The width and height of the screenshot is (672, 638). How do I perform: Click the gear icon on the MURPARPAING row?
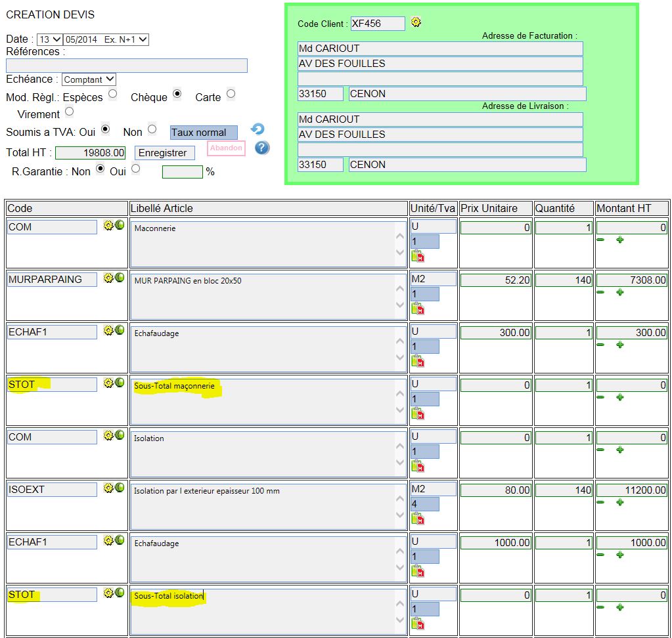pos(108,278)
